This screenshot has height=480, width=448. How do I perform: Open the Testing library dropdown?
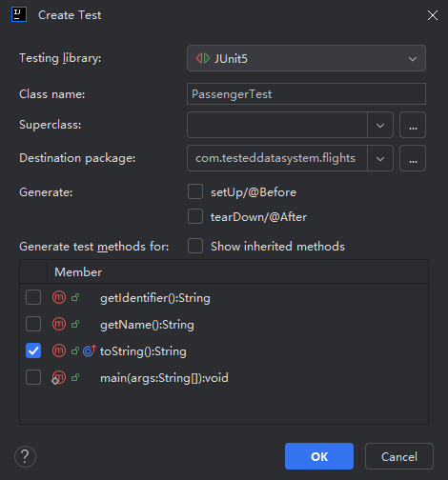pyautogui.click(x=306, y=58)
